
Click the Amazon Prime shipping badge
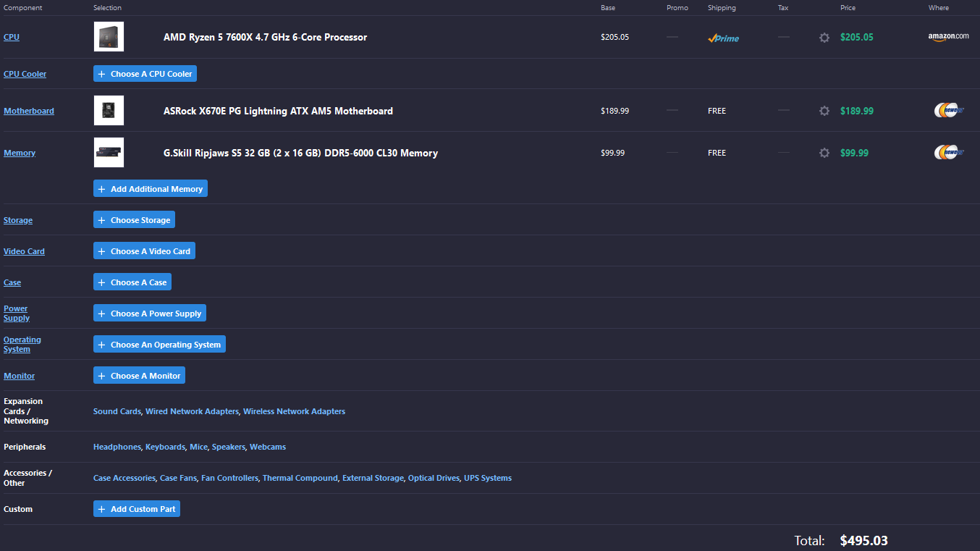723,38
